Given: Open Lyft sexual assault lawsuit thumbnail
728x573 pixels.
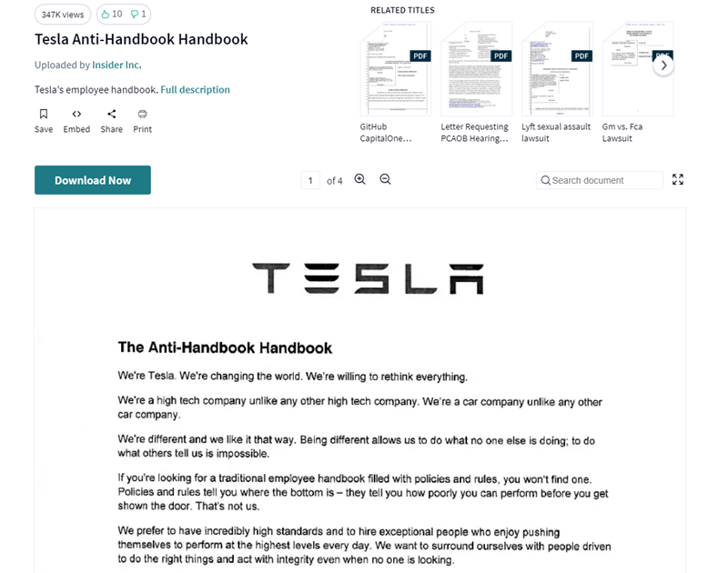Looking at the screenshot, I should pos(557,69).
